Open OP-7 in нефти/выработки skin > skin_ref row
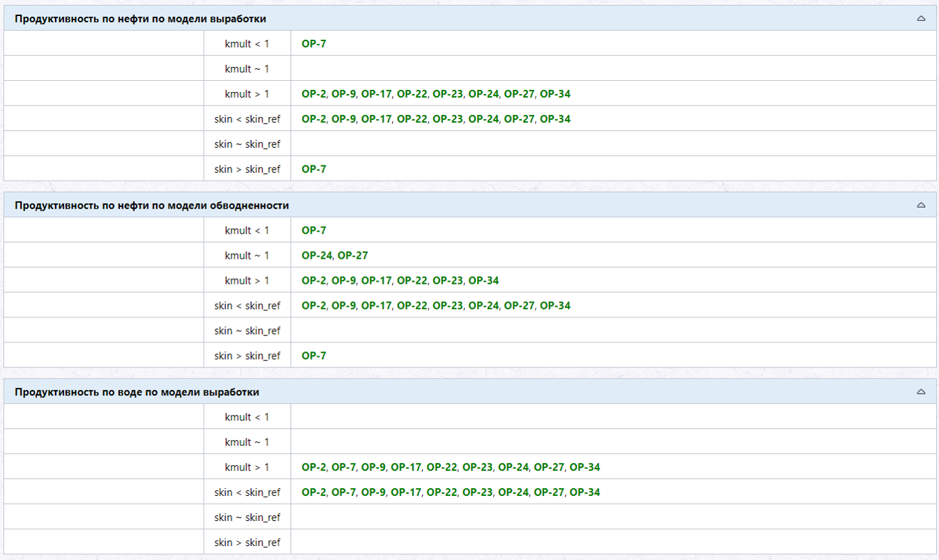The image size is (939, 560). 314,169
